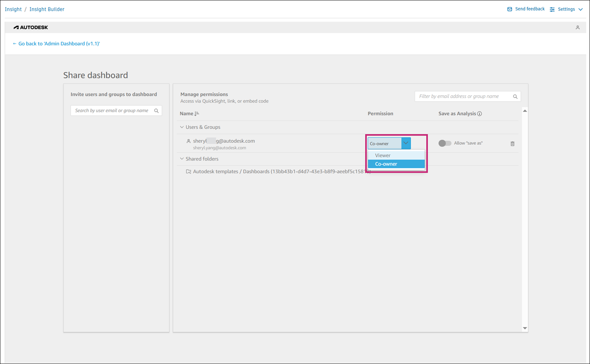Screen dimensions: 590x364
Task: Click the Save as Analysis column header
Action: point(457,113)
